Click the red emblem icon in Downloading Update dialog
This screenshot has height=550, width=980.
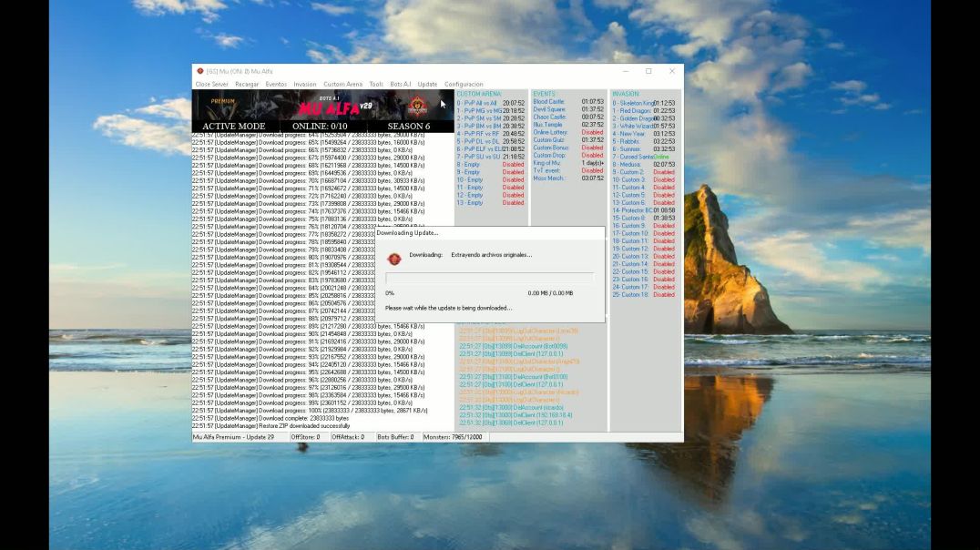point(393,258)
